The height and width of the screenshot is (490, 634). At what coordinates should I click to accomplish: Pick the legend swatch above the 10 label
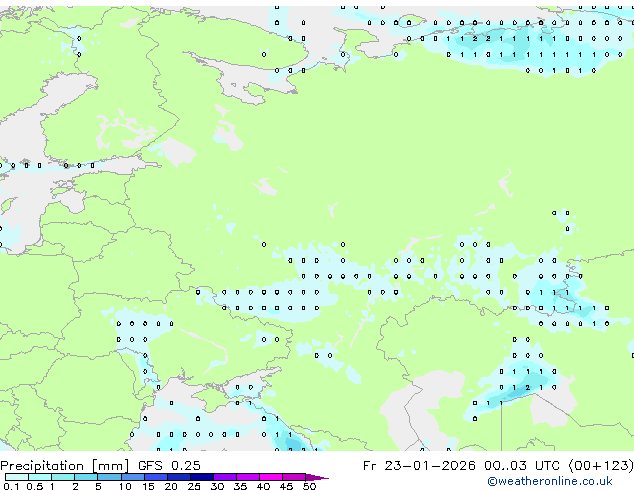[x=132, y=477]
